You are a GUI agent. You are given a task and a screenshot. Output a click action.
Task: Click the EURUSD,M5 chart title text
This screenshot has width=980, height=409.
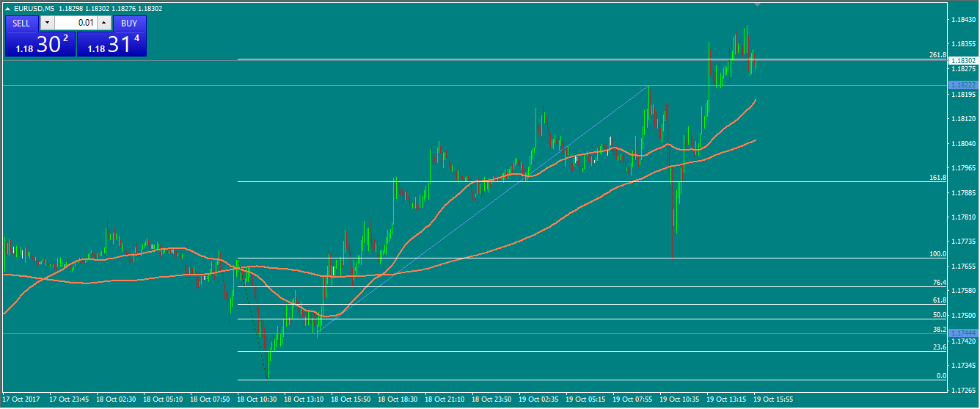(x=34, y=9)
